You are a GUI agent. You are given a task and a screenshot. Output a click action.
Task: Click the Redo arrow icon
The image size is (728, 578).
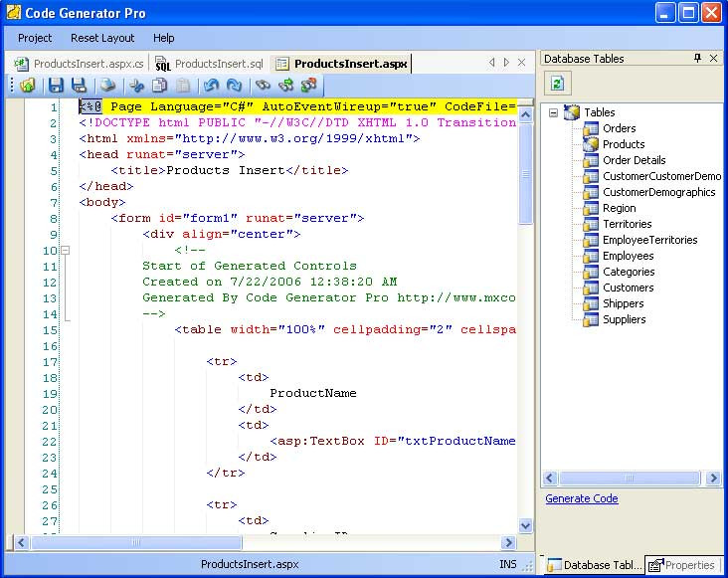(235, 86)
